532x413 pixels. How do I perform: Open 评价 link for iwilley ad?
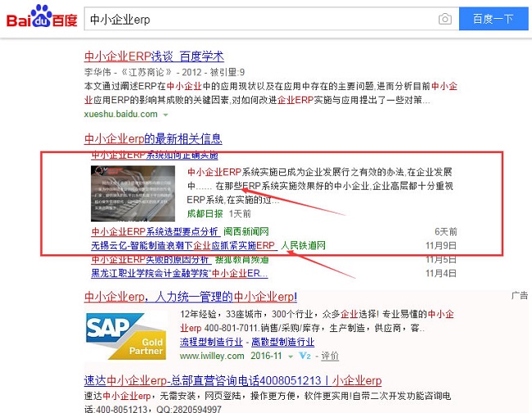point(330,356)
